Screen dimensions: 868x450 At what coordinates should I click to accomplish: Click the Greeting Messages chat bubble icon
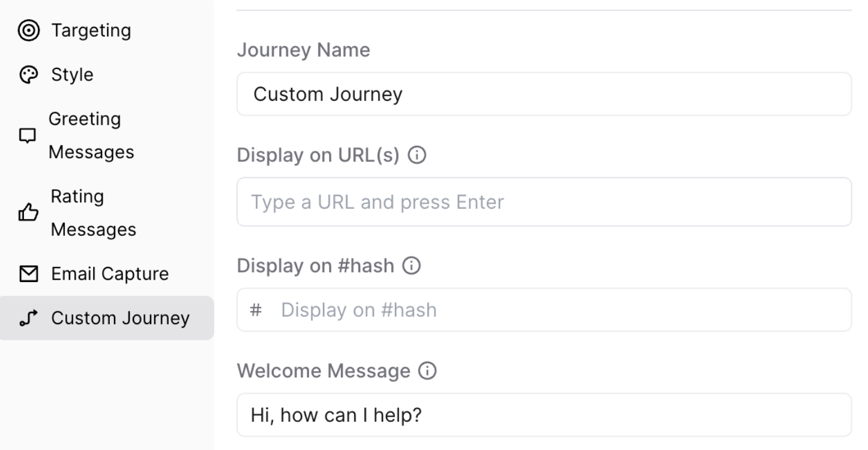(x=28, y=136)
